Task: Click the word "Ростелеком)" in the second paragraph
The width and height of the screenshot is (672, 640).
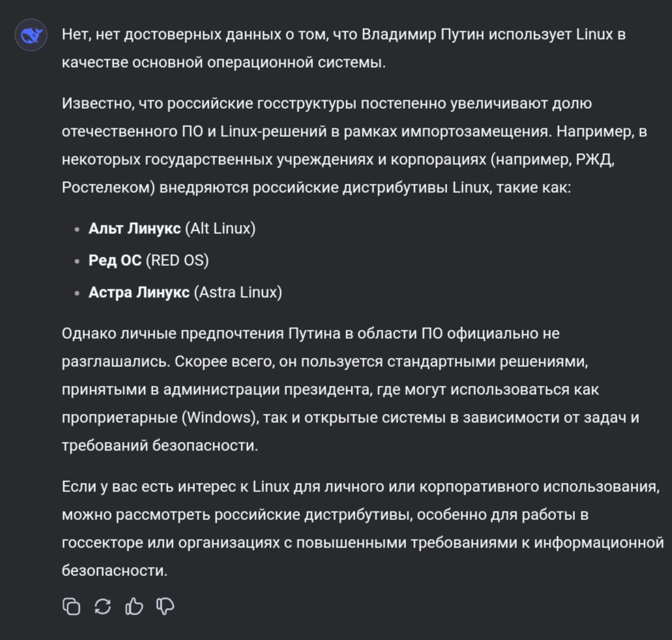Action: [108, 188]
